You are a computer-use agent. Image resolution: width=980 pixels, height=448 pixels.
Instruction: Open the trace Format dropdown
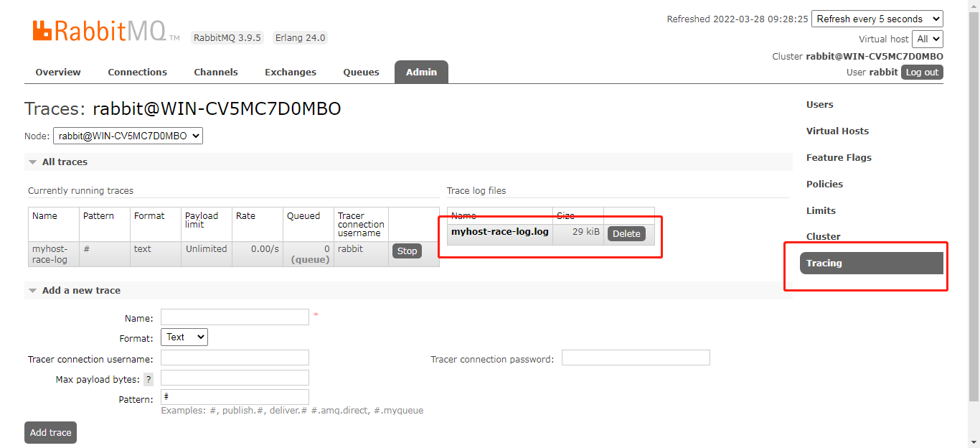pos(184,337)
